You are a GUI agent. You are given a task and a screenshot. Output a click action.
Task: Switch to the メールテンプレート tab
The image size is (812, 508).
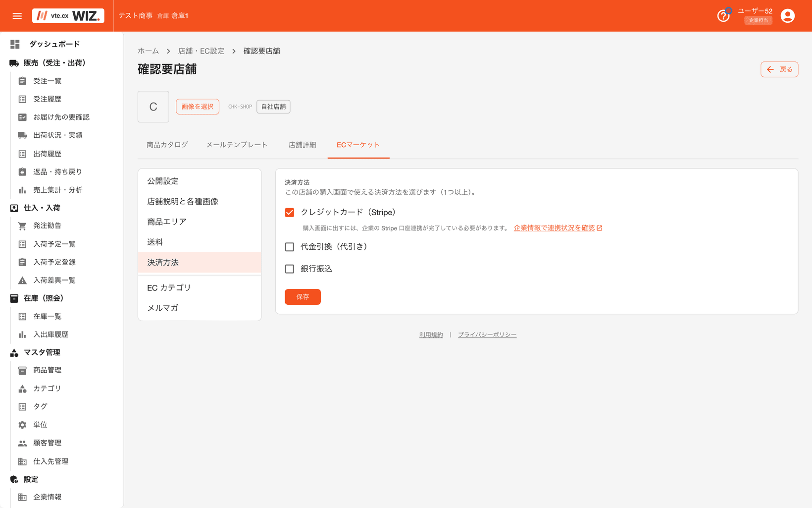tap(237, 145)
